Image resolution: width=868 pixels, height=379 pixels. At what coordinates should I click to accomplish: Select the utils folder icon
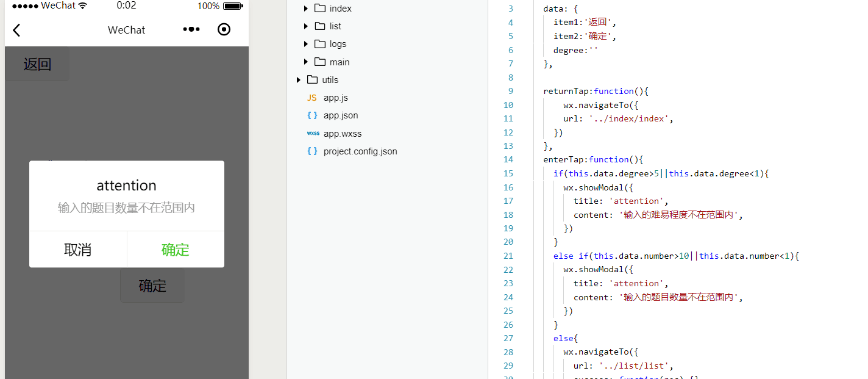[x=313, y=79]
